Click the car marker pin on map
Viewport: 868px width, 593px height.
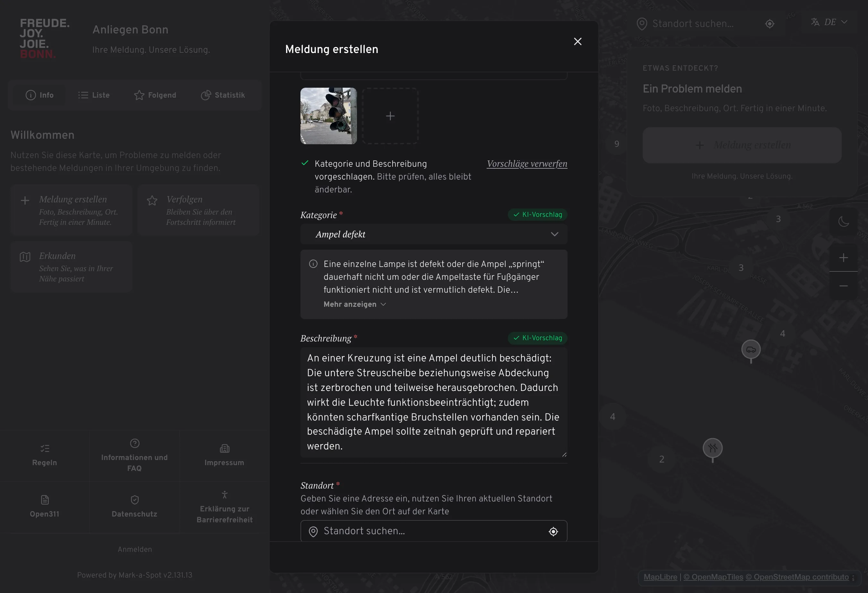[x=751, y=350]
